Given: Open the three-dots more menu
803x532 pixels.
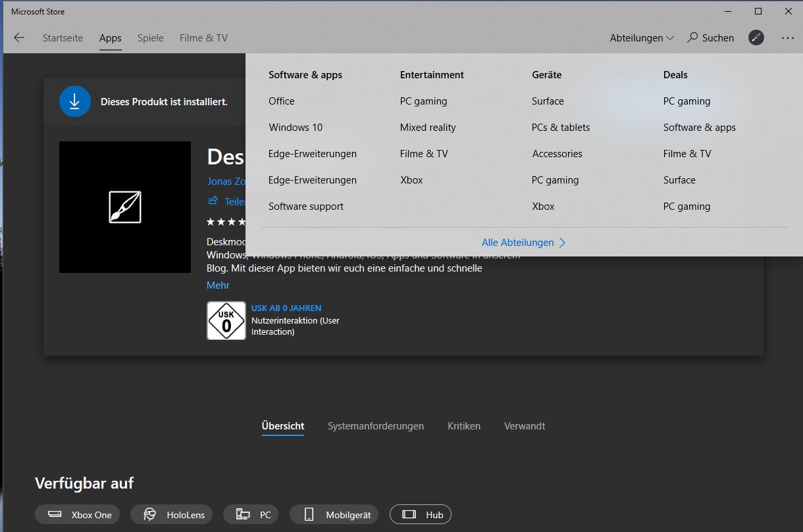Looking at the screenshot, I should coord(788,38).
